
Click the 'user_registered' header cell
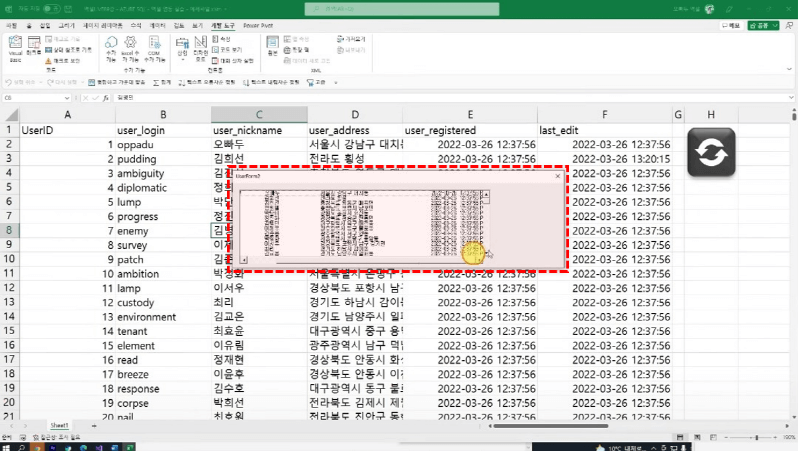[x=470, y=130]
